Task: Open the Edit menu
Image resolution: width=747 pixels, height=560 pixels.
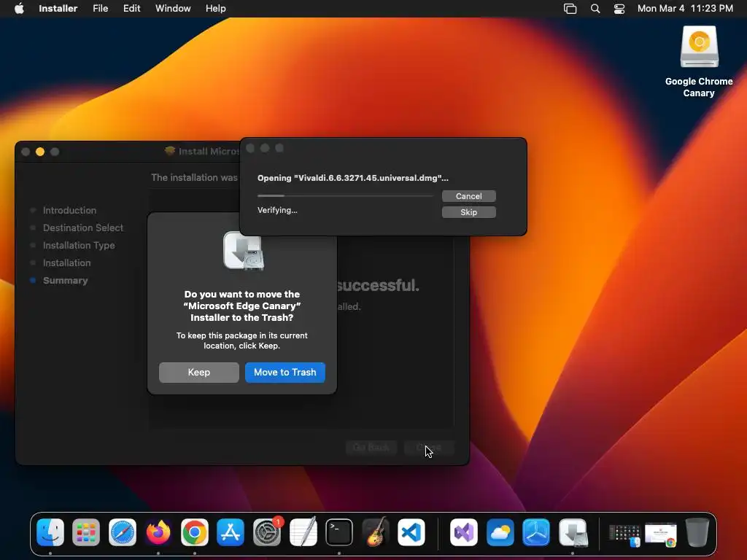Action: [131, 9]
